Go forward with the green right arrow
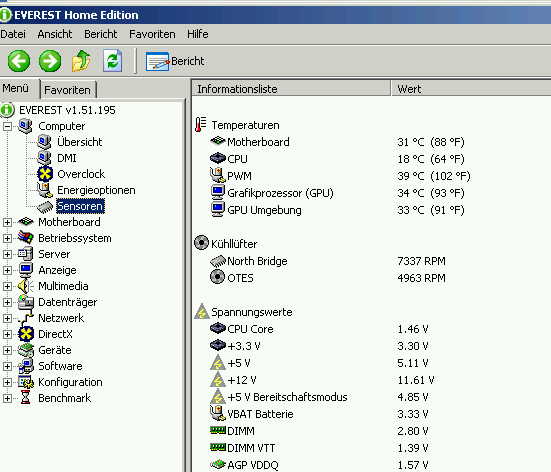The width and height of the screenshot is (551, 472). (x=50, y=61)
